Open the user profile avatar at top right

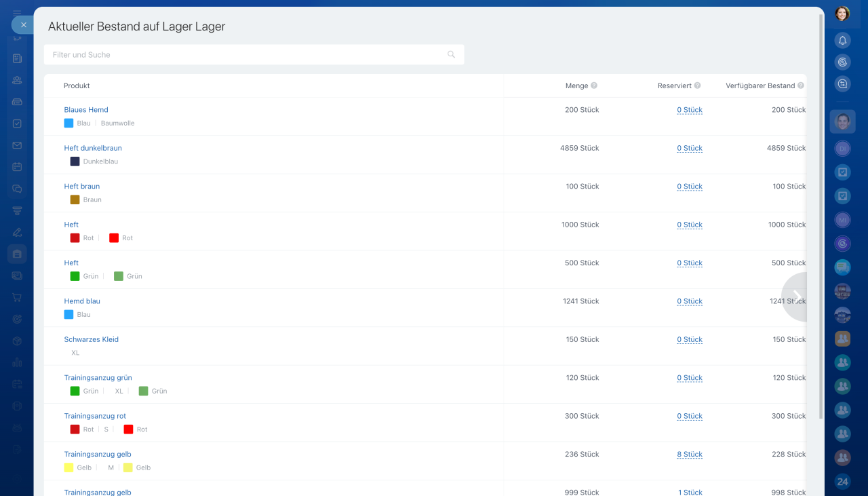pos(842,14)
